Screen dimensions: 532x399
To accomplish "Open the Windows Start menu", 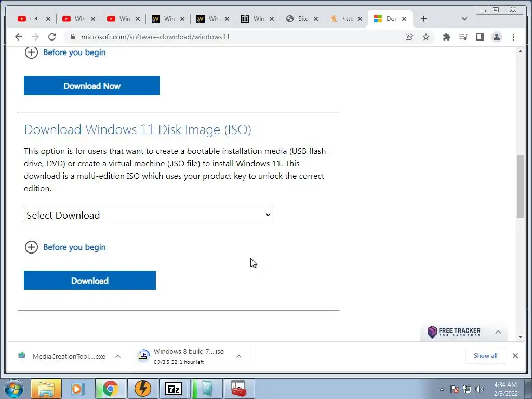I will pyautogui.click(x=14, y=389).
